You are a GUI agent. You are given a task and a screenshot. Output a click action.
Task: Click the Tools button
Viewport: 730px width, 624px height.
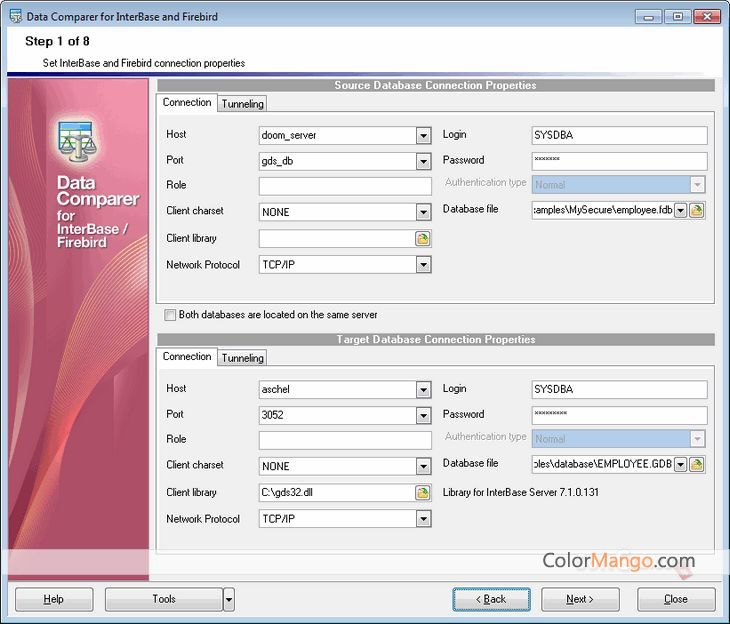(164, 599)
